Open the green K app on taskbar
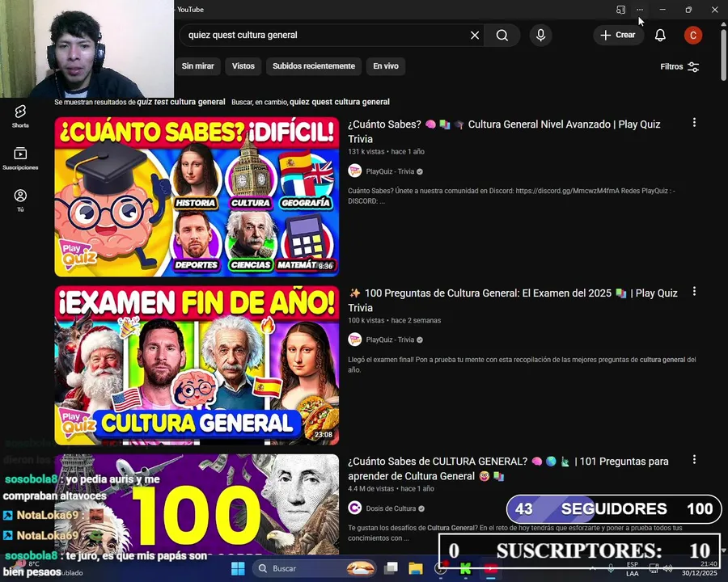This screenshot has height=582, width=728. (x=465, y=568)
